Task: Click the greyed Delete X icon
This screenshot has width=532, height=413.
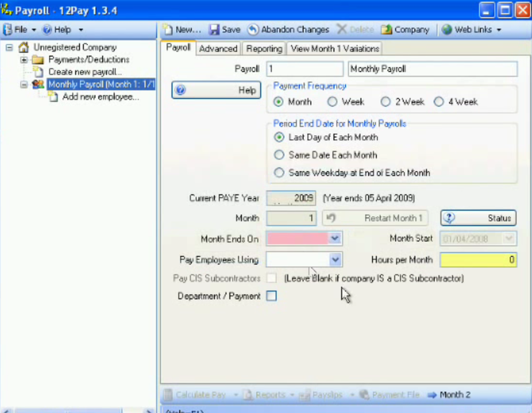Action: pyautogui.click(x=342, y=29)
